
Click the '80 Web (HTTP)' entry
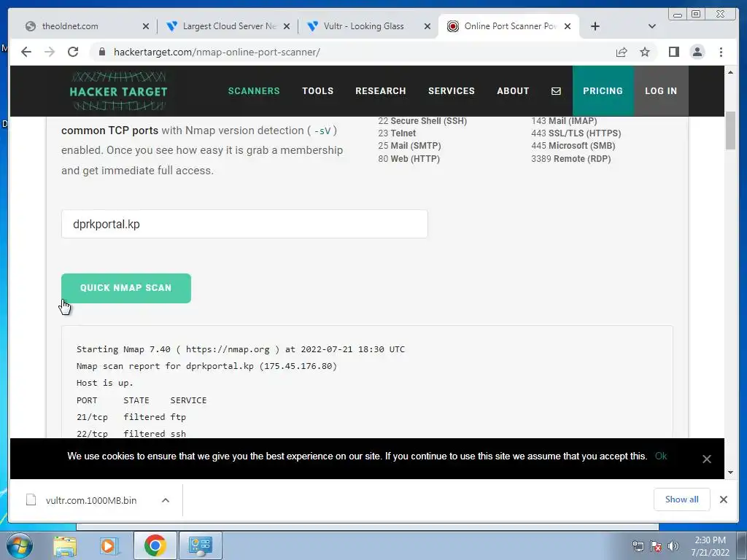point(409,158)
